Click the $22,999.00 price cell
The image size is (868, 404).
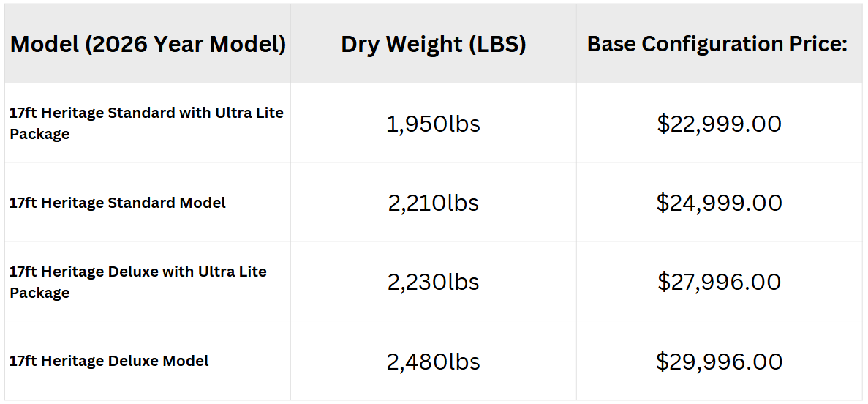click(719, 124)
